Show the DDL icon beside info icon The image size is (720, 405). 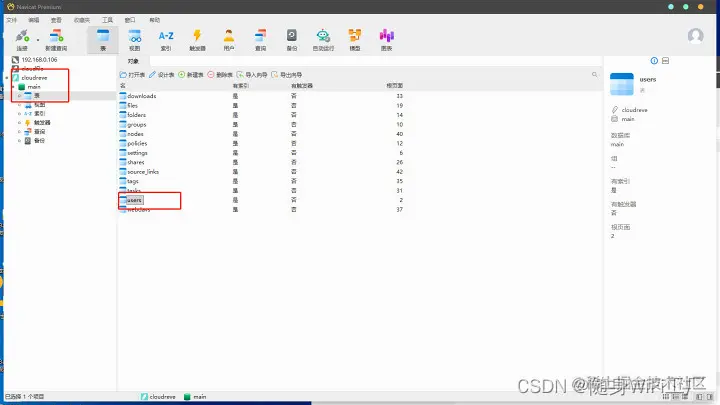point(665,61)
